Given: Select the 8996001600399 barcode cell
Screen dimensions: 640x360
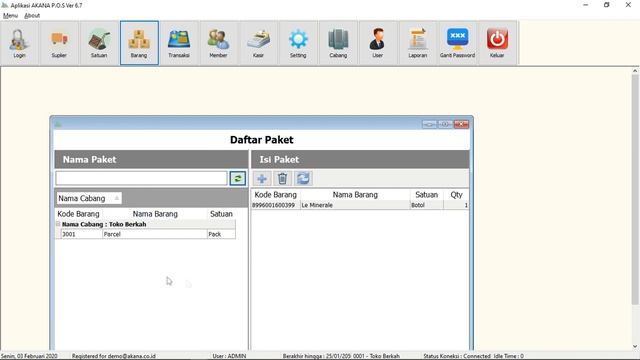Looking at the screenshot, I should pos(276,205).
